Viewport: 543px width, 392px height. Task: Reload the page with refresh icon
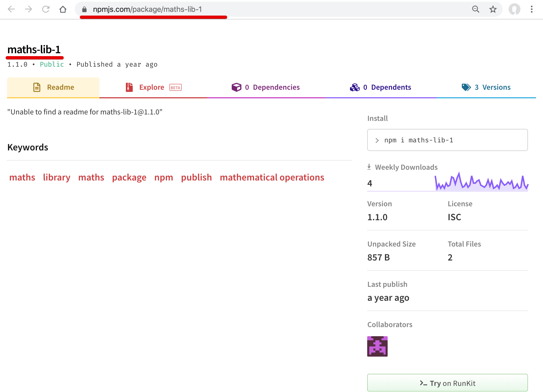(x=46, y=9)
